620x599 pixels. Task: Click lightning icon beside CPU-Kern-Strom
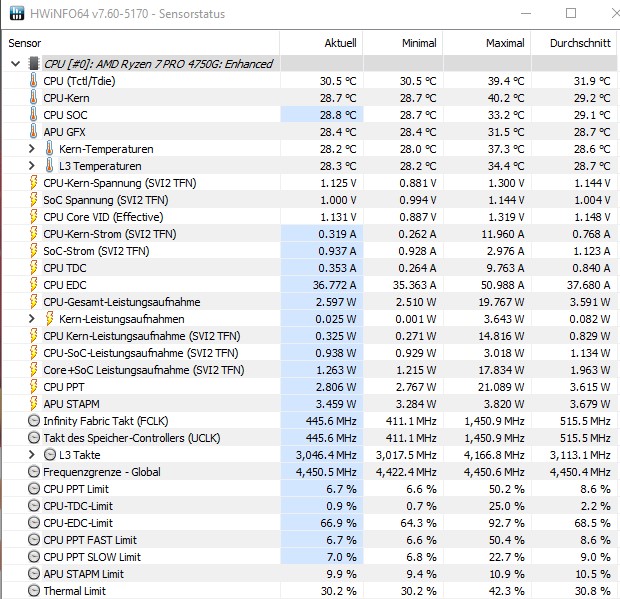(34, 234)
